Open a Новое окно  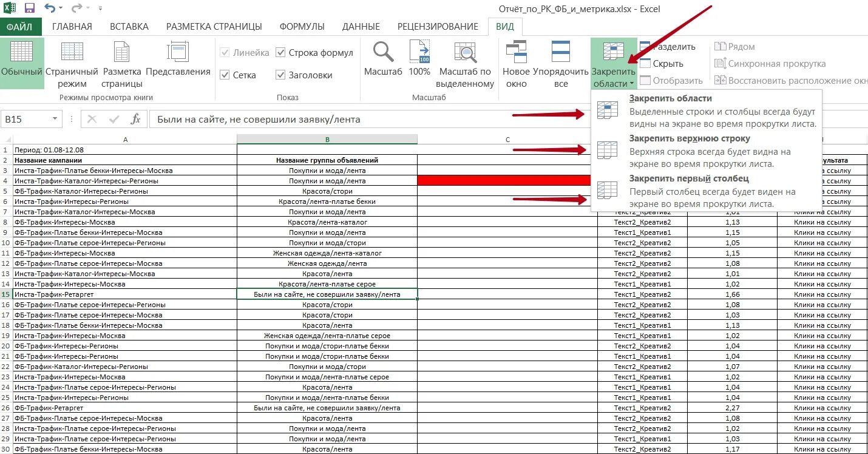click(x=516, y=63)
